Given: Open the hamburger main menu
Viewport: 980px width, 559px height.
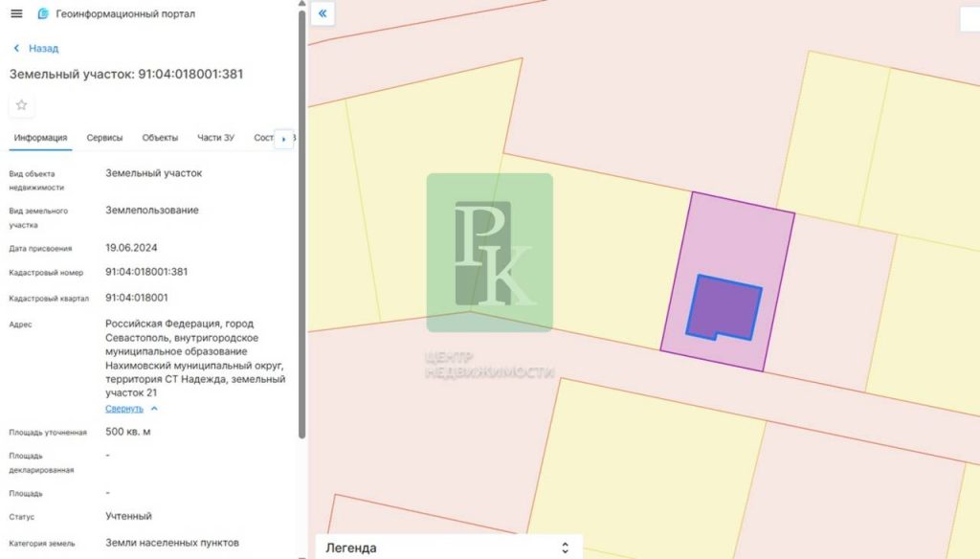Looking at the screenshot, I should click(x=16, y=14).
